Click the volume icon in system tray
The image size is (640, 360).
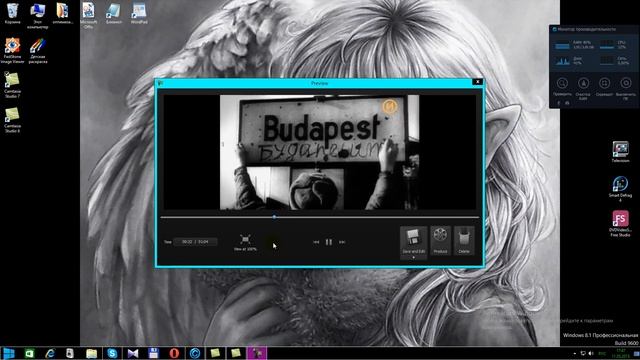tap(591, 353)
